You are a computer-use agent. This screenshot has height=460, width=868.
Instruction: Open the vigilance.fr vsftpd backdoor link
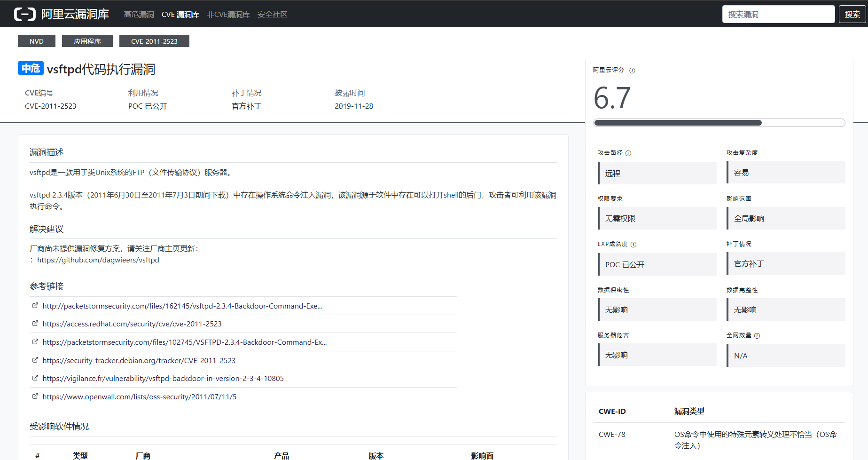pos(163,379)
